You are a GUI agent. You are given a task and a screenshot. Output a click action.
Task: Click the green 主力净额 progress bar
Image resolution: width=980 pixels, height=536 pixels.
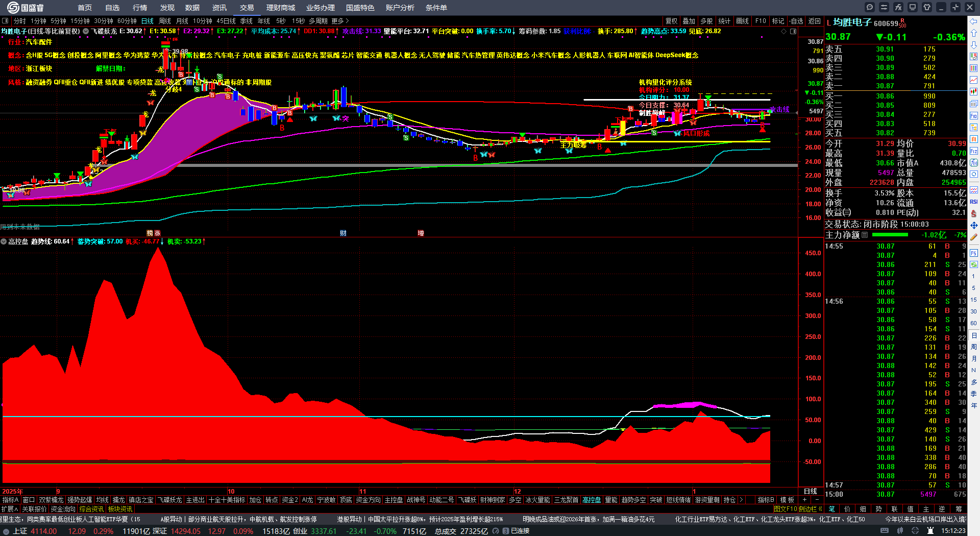[x=890, y=235]
